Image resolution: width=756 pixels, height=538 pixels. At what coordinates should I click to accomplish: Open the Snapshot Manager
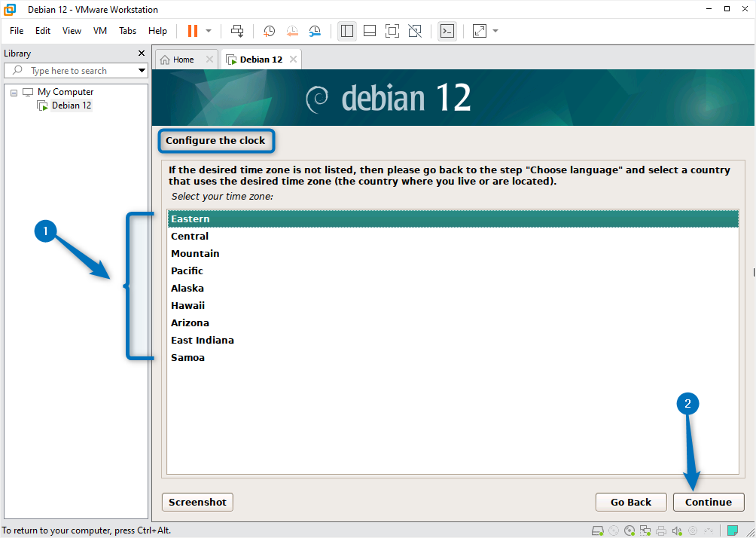point(315,31)
